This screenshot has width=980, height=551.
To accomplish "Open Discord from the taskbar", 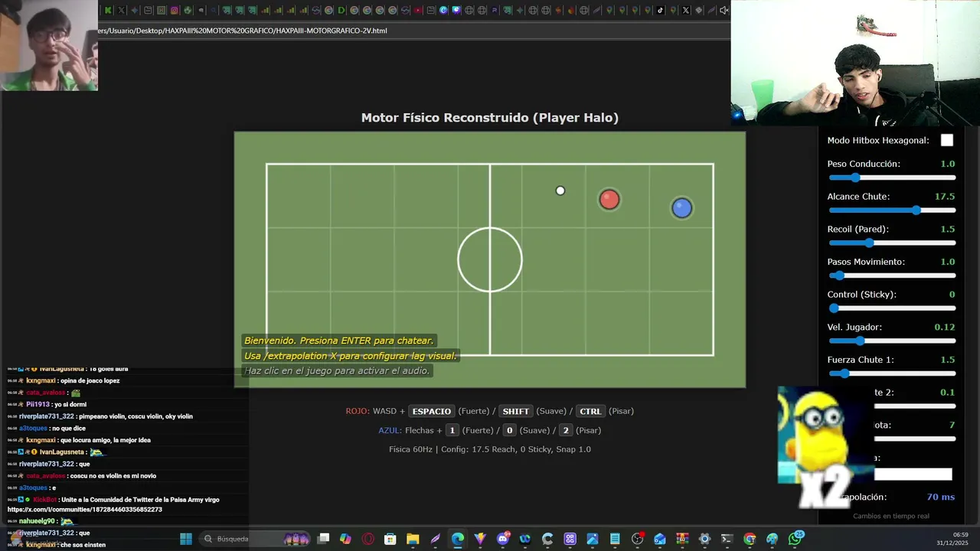I will point(502,539).
